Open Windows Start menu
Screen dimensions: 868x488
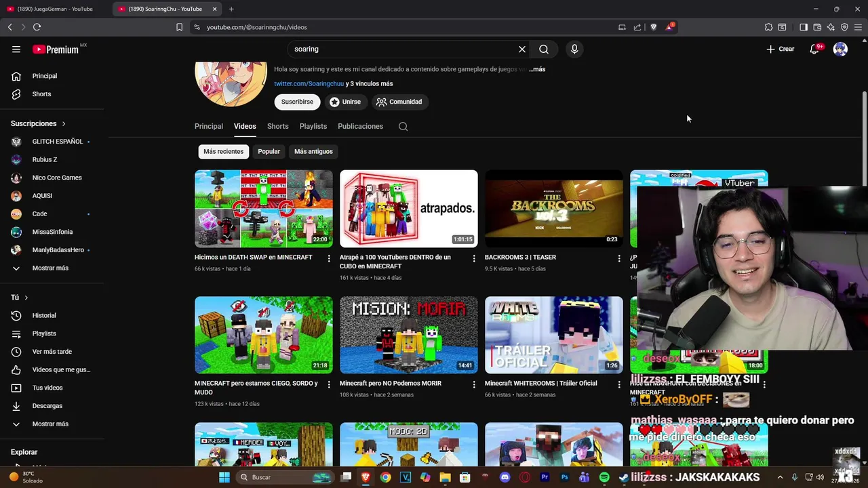coord(224,477)
